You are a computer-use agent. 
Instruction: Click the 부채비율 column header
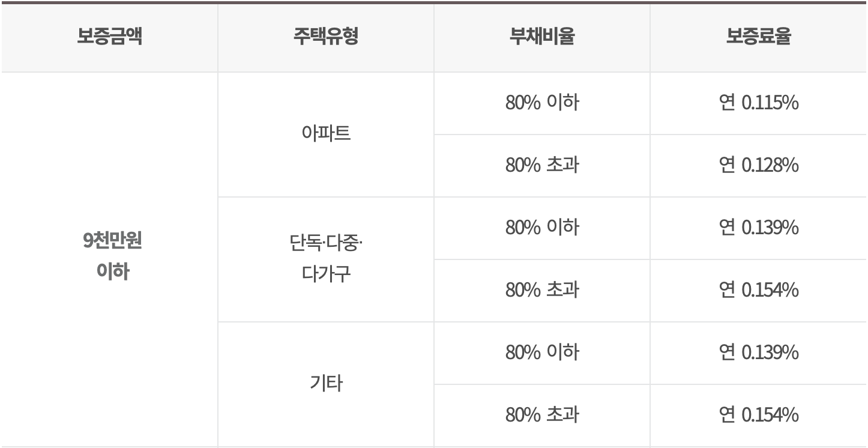tap(542, 38)
